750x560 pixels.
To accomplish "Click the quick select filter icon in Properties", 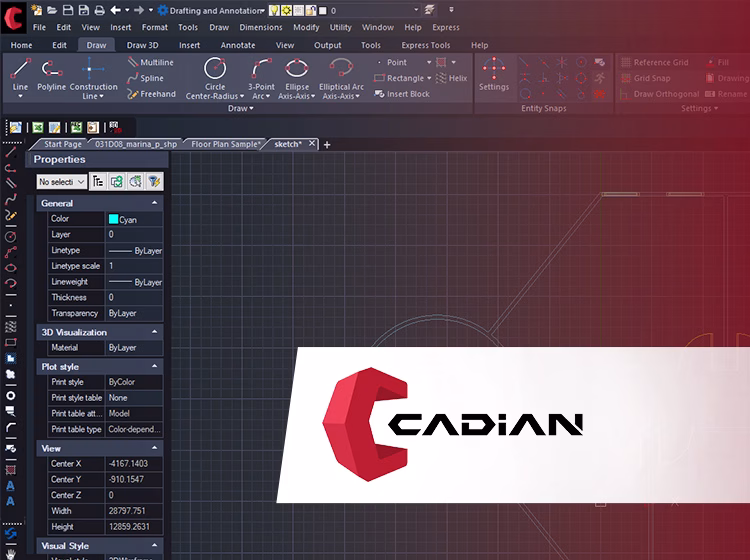I will [x=155, y=181].
